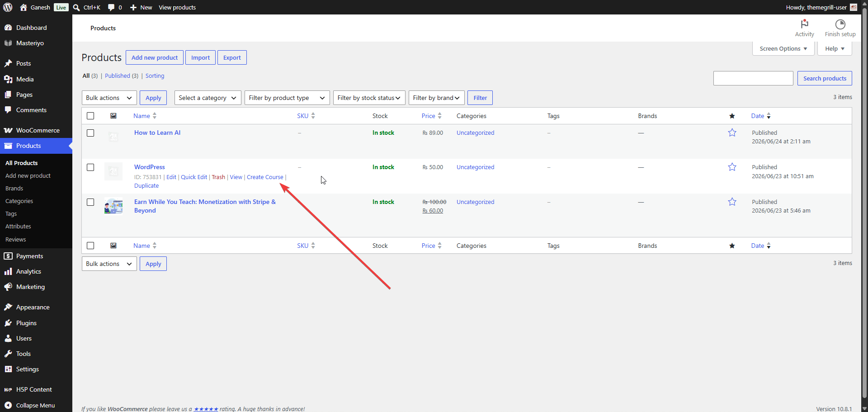Click the Export button
868x412 pixels.
click(232, 57)
